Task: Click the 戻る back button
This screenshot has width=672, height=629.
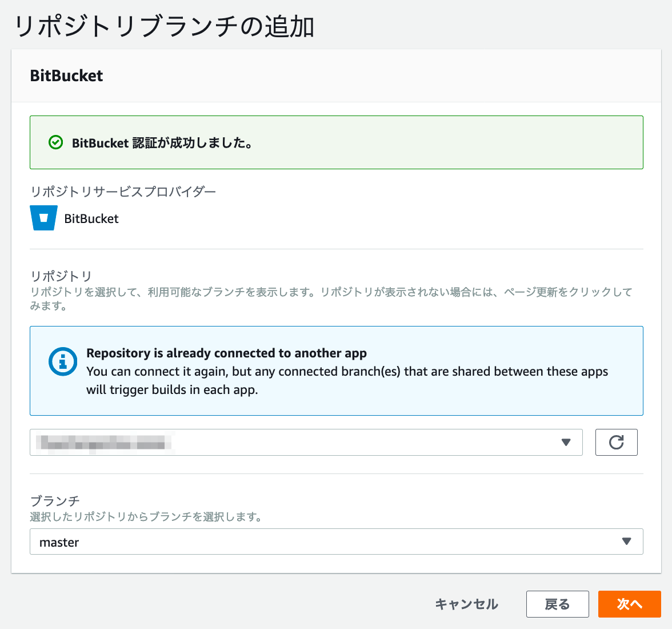Action: click(x=557, y=604)
